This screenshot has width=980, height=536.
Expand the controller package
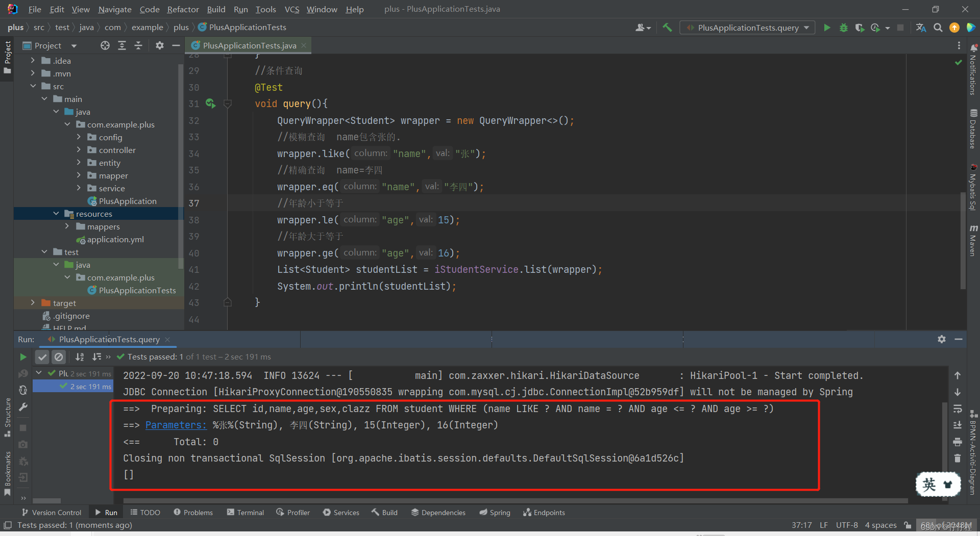pyautogui.click(x=79, y=150)
